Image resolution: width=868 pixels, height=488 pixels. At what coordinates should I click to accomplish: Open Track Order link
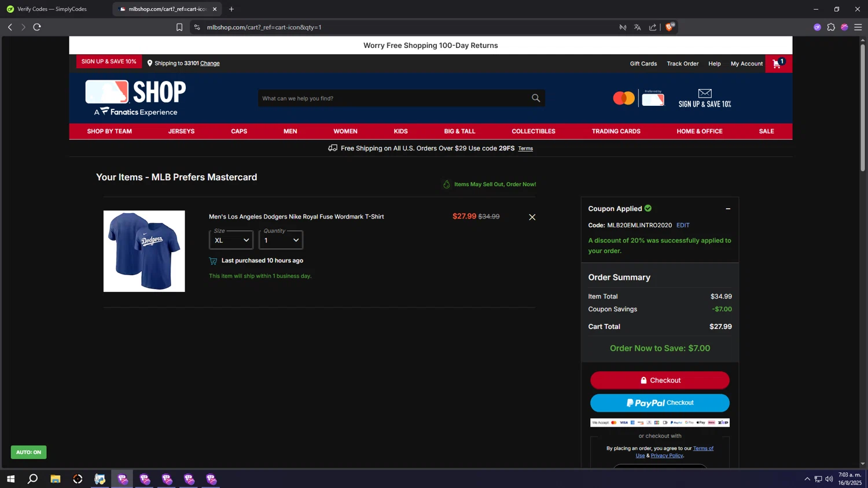(683, 64)
